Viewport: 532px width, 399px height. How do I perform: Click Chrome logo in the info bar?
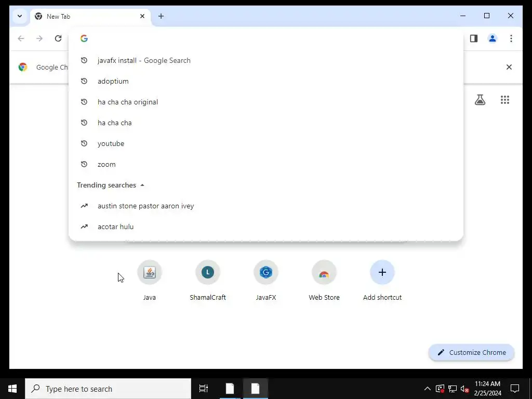pos(23,67)
